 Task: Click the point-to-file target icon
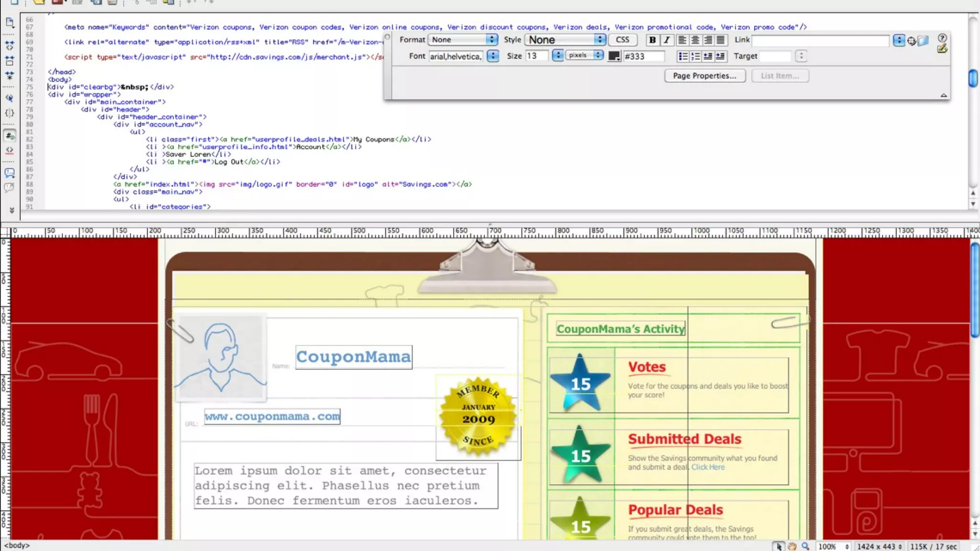click(x=912, y=41)
